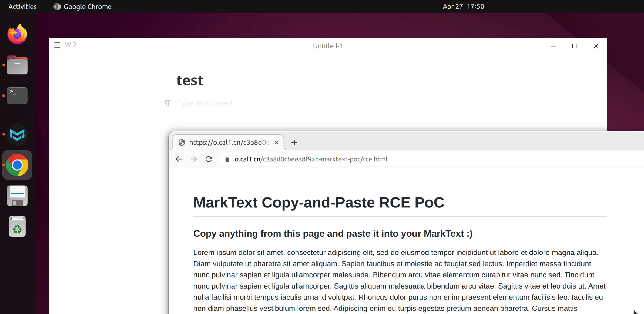
Task: Click the paragraph icon beside empty line
Action: [167, 103]
